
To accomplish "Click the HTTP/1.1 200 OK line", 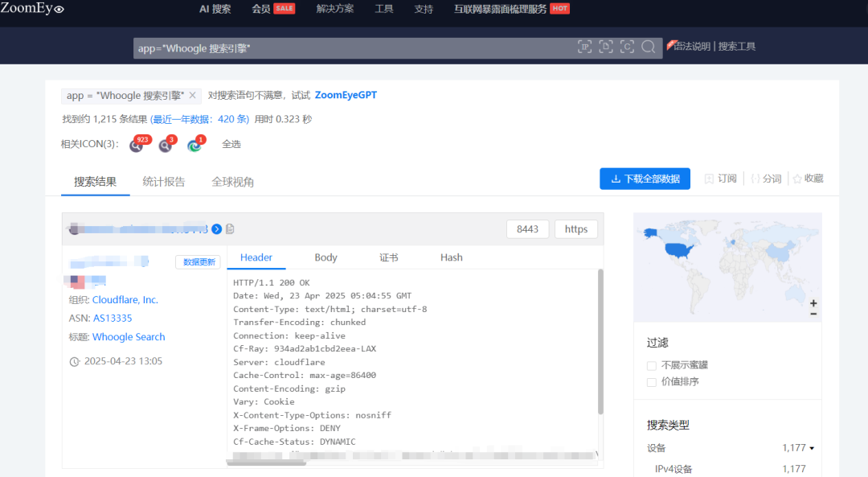I will click(x=272, y=282).
